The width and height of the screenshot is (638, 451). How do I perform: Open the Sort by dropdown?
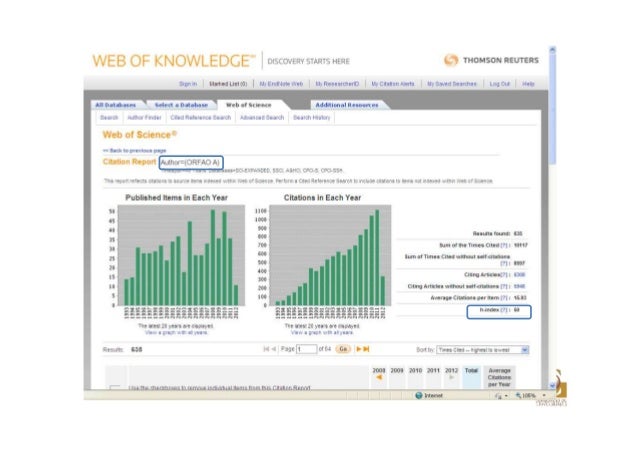(483, 350)
